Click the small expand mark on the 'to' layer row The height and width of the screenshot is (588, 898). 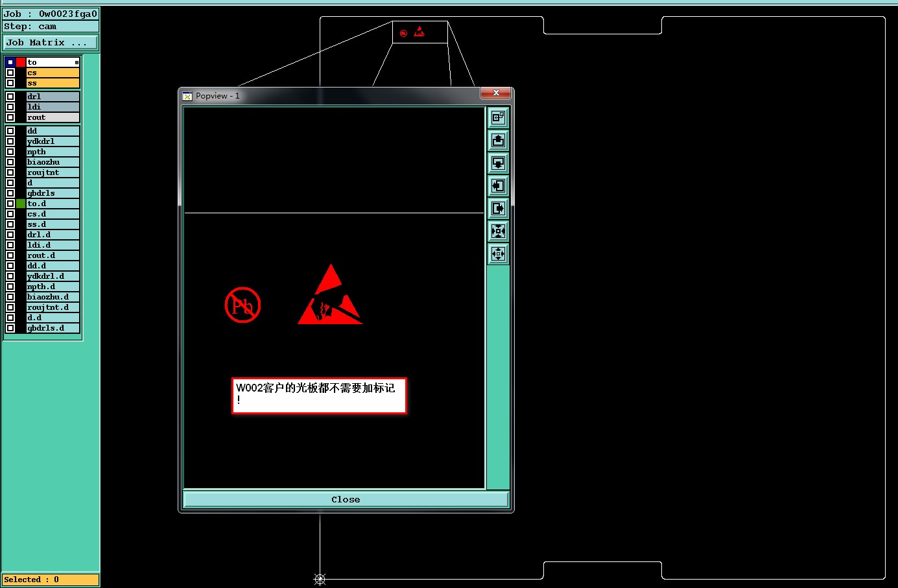(x=77, y=62)
